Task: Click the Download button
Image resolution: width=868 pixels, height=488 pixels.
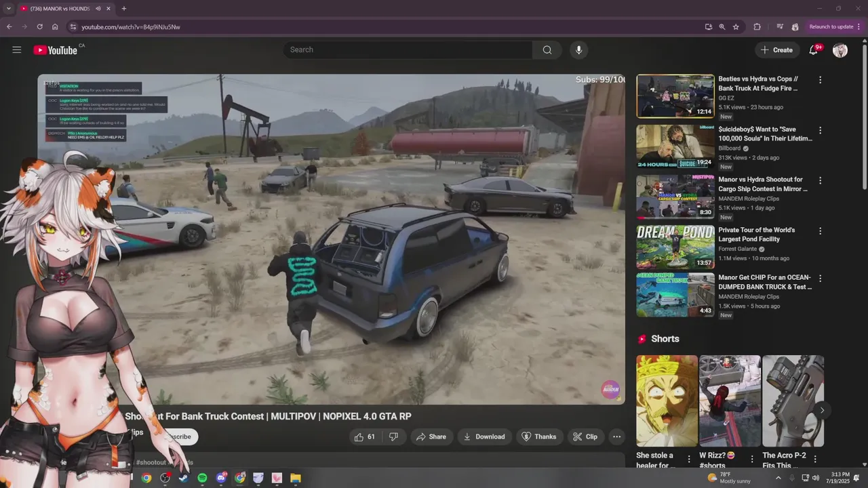Action: pyautogui.click(x=484, y=436)
